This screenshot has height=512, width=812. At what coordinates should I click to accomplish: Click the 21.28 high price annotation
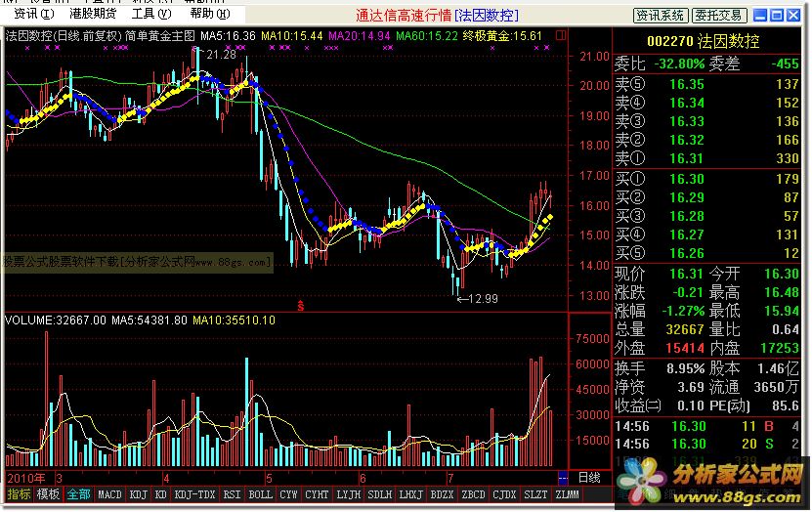tap(221, 55)
